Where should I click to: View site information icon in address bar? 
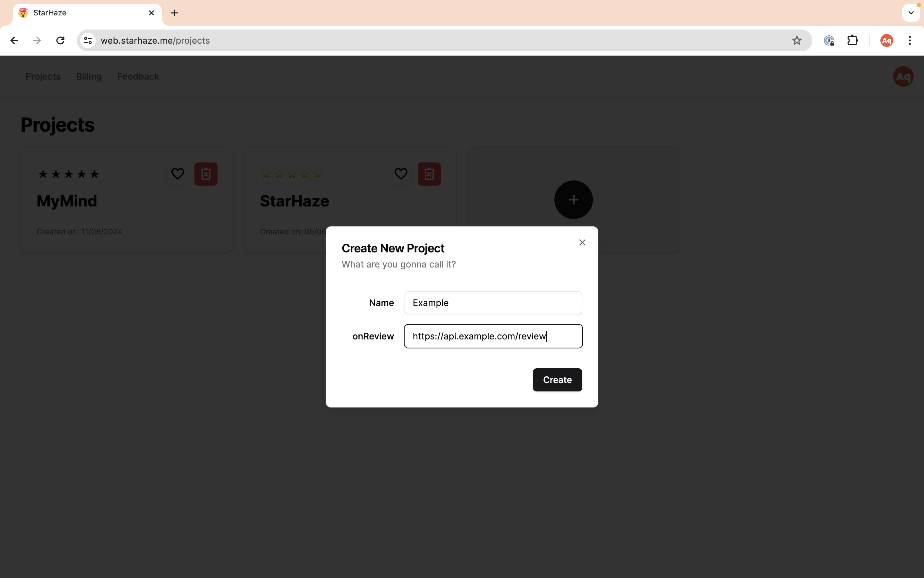[x=88, y=40]
